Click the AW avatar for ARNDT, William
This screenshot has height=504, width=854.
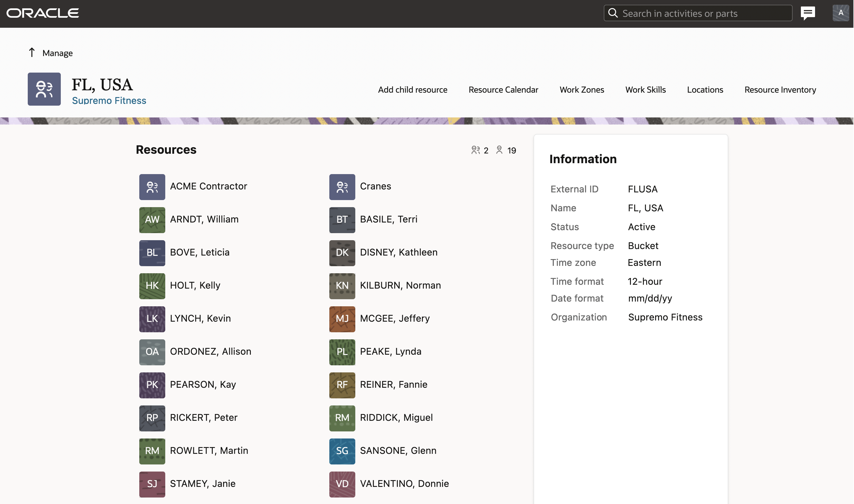152,220
